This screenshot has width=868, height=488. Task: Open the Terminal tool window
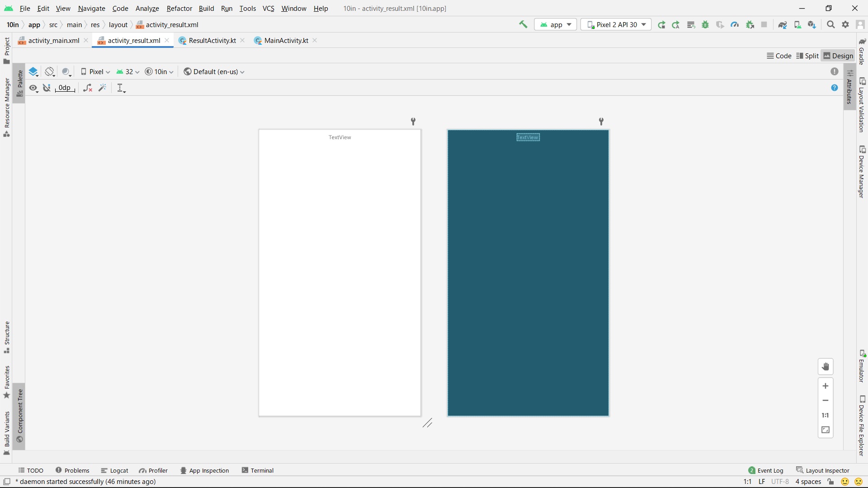pyautogui.click(x=258, y=470)
